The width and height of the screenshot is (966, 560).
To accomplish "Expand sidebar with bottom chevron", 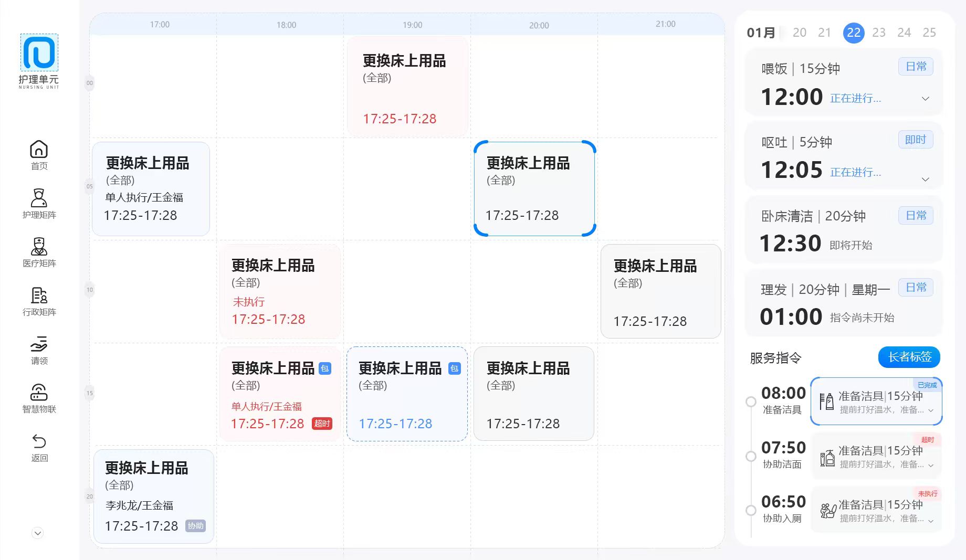I will 38,533.
